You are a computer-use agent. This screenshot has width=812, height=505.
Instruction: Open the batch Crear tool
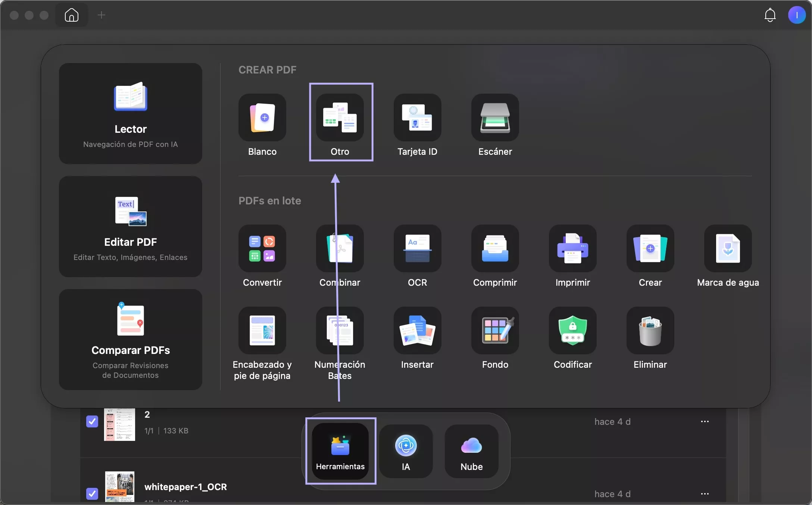pyautogui.click(x=650, y=248)
